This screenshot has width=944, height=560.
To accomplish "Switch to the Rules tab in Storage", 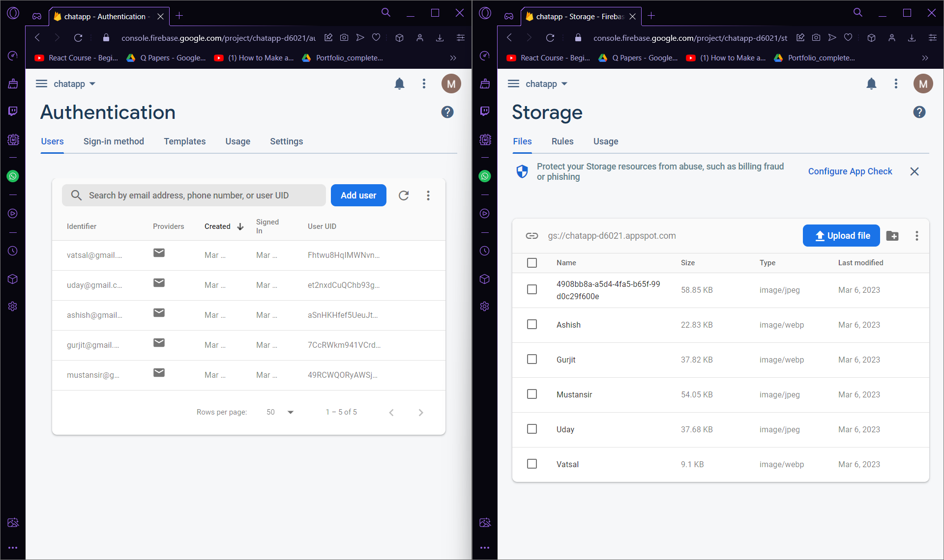I will coord(562,141).
